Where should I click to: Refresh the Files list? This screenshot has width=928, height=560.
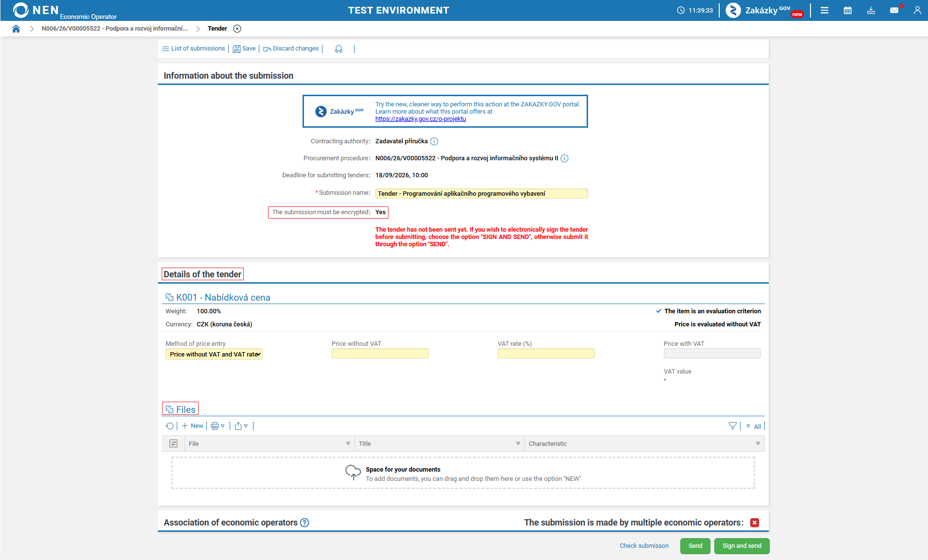169,426
